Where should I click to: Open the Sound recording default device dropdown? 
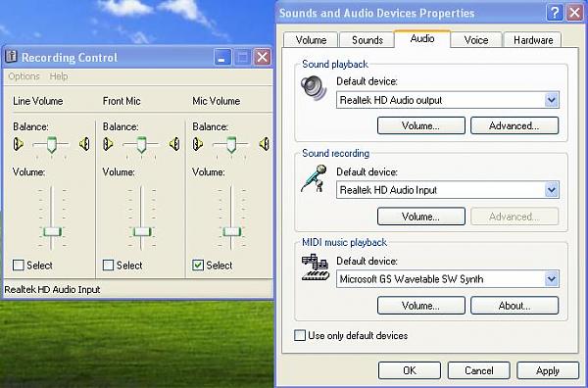[551, 190]
